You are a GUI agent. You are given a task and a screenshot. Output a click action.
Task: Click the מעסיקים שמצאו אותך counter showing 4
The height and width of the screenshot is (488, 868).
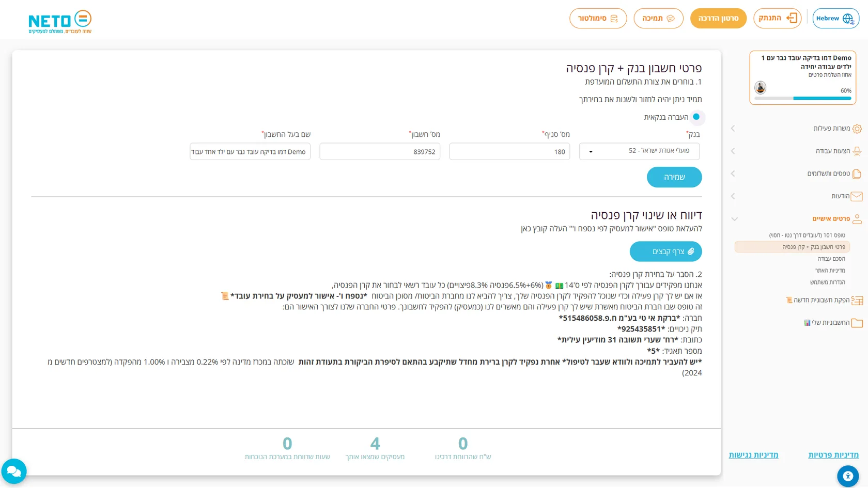(x=375, y=448)
